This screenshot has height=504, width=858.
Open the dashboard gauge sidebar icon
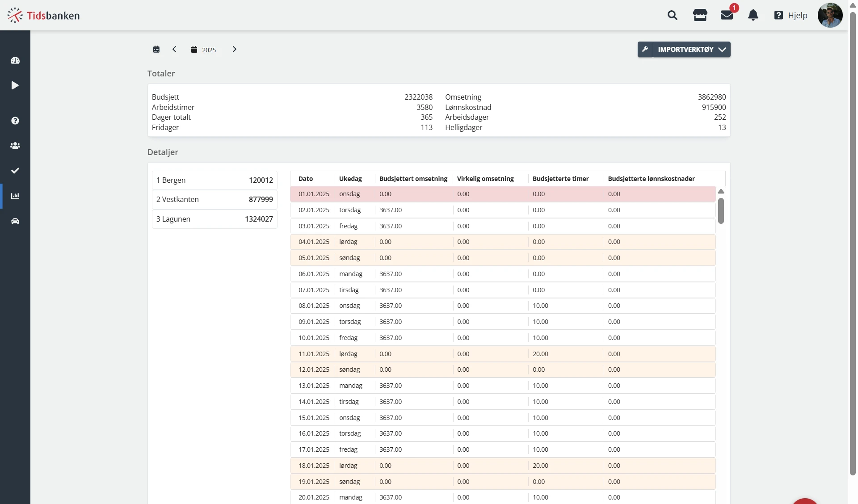[x=15, y=60]
